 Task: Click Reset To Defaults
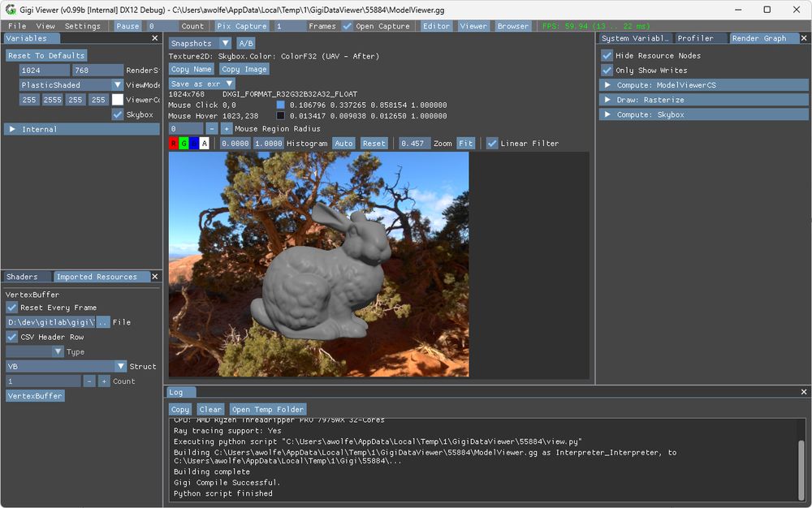(x=46, y=55)
